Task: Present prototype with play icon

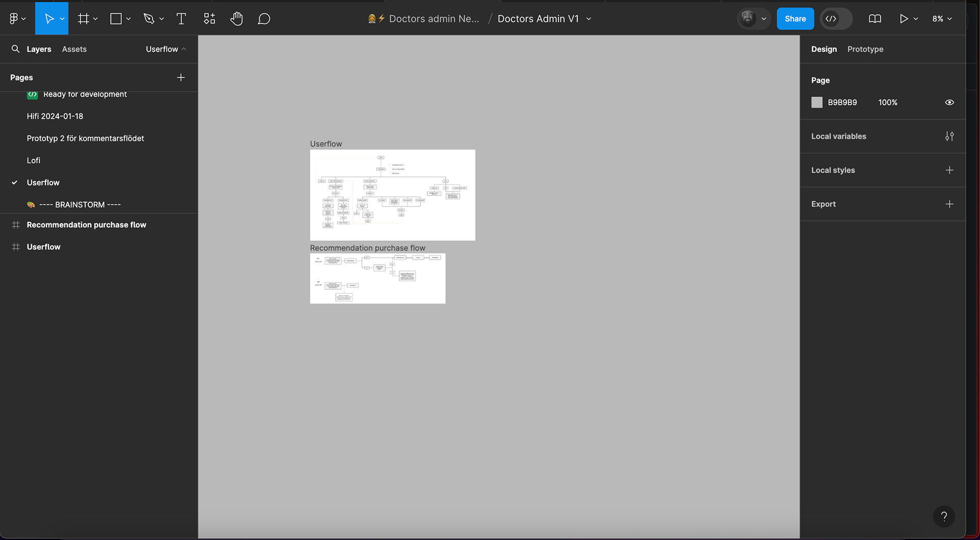Action: coord(903,19)
